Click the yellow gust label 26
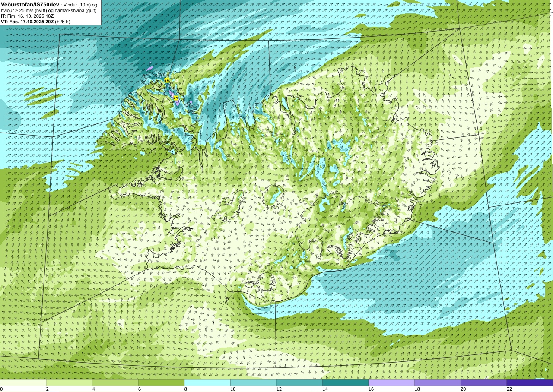This screenshot has width=553, height=392. pos(167,80)
